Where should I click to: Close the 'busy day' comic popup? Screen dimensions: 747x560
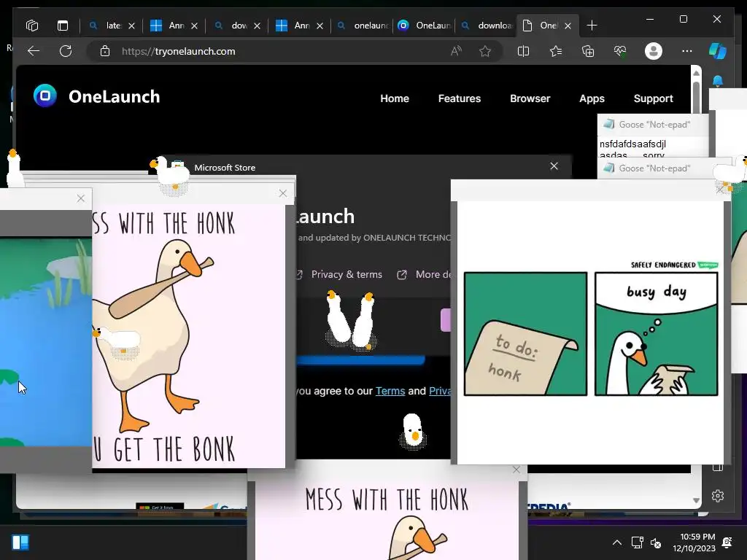point(720,190)
